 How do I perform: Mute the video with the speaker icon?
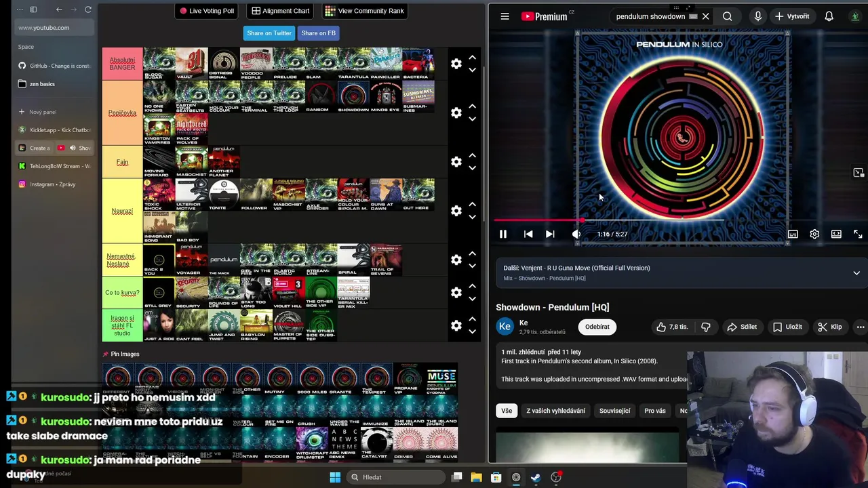coord(576,234)
